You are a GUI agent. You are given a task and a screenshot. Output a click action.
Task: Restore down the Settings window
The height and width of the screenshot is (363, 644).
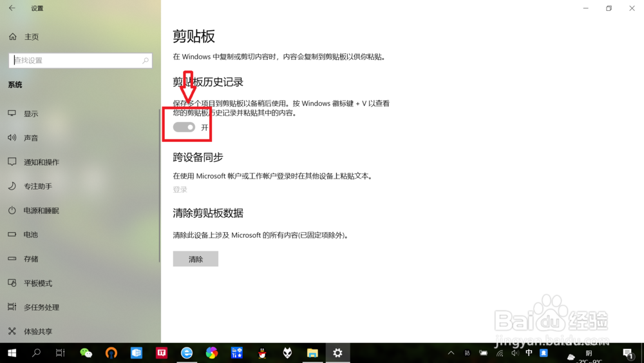point(609,8)
